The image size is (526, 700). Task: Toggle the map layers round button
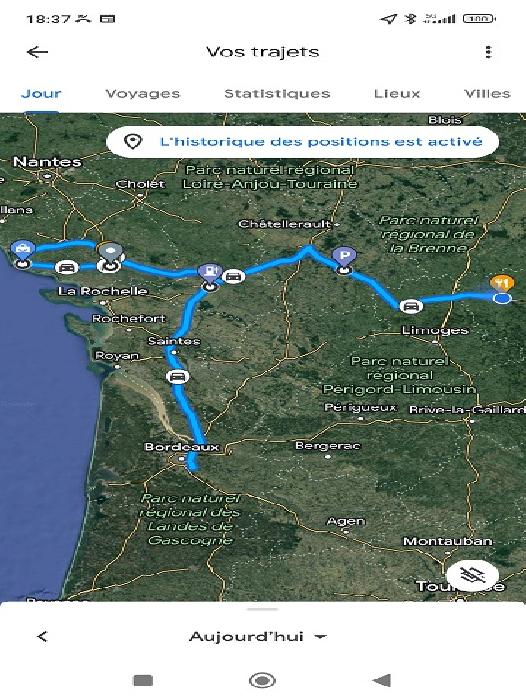pyautogui.click(x=473, y=575)
